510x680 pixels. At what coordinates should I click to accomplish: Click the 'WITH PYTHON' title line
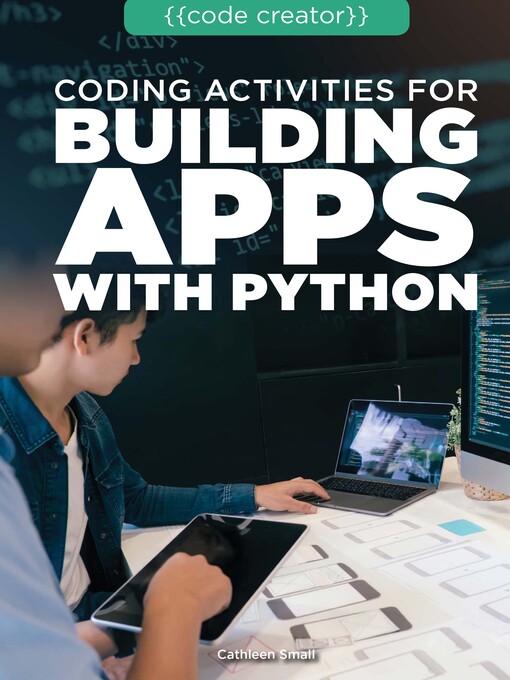coord(267,291)
